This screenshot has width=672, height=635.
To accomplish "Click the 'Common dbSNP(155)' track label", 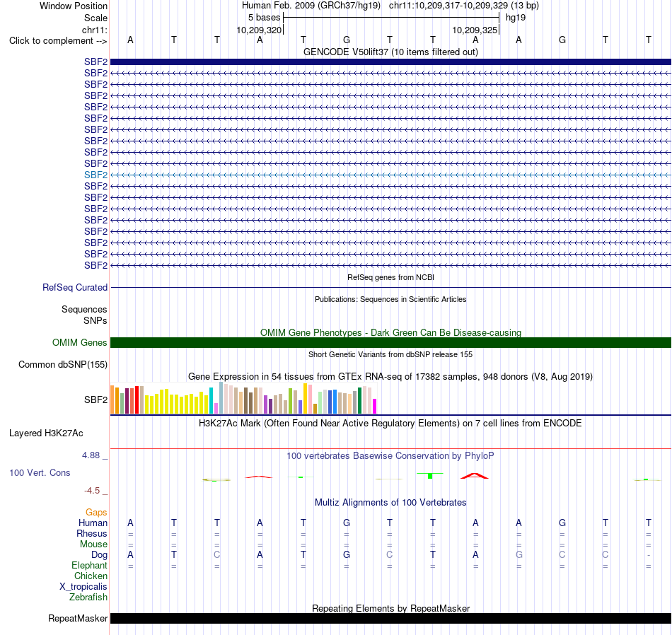I will pyautogui.click(x=62, y=365).
